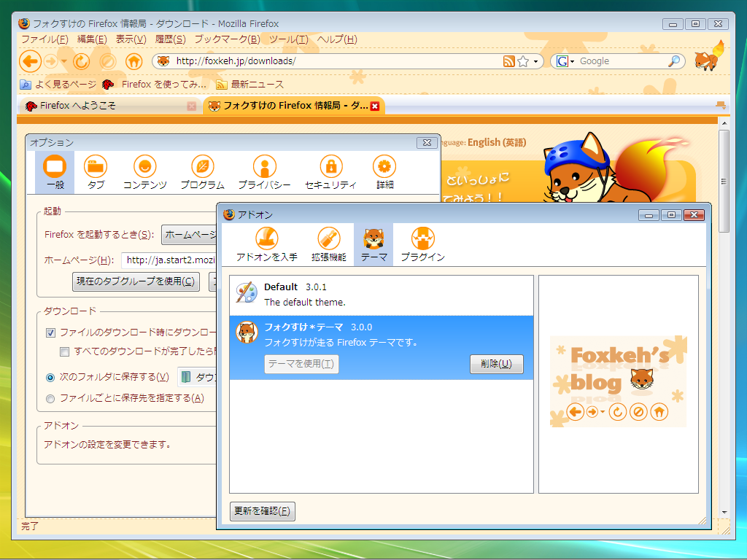The width and height of the screenshot is (747, 560).
Task: Open the address bar dropdown arrow
Action: tap(536, 61)
